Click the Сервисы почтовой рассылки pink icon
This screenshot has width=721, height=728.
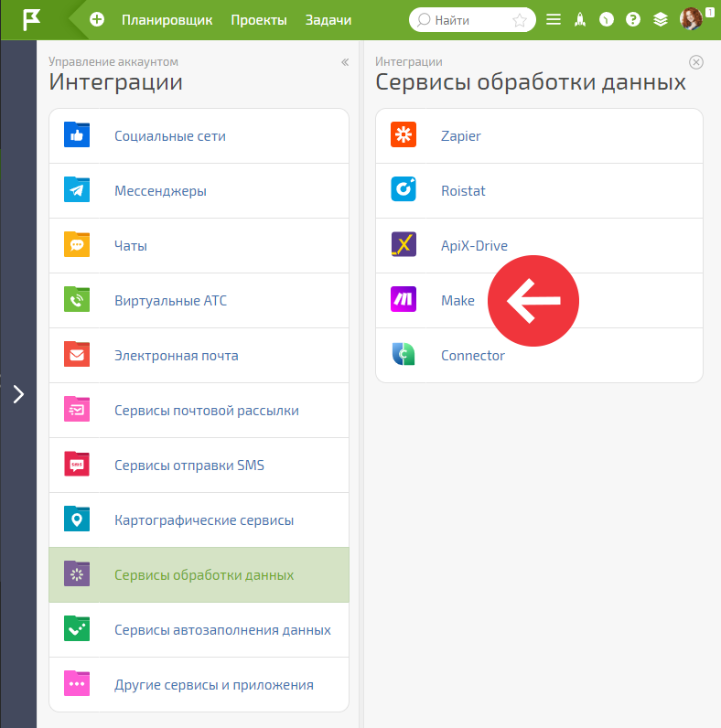[x=77, y=409]
